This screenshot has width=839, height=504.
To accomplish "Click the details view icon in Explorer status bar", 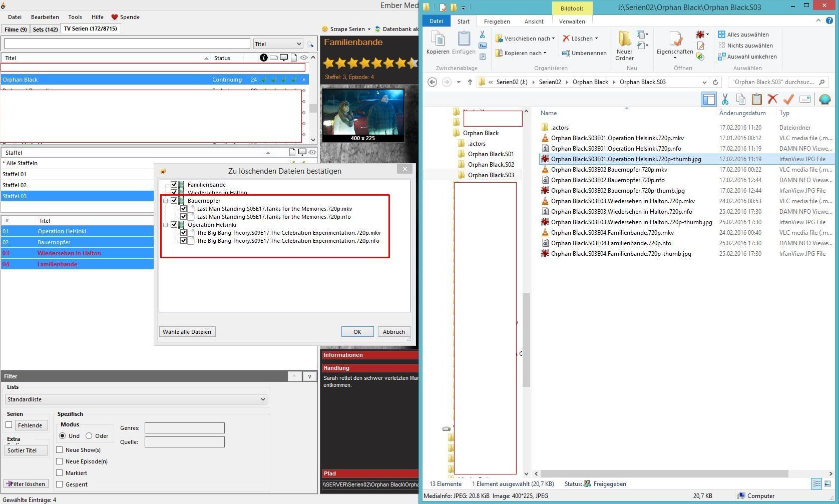I will [x=816, y=483].
